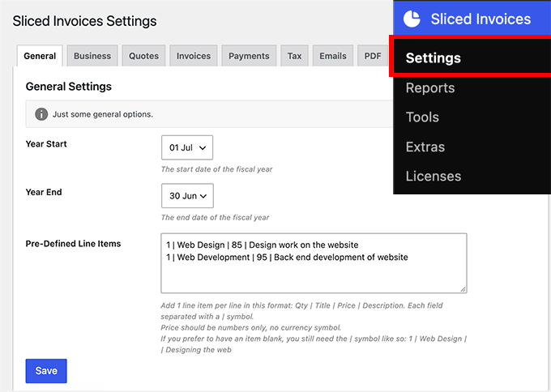Click the '1 | Web Development | 95' line
This screenshot has width=551, height=392.
coord(287,257)
